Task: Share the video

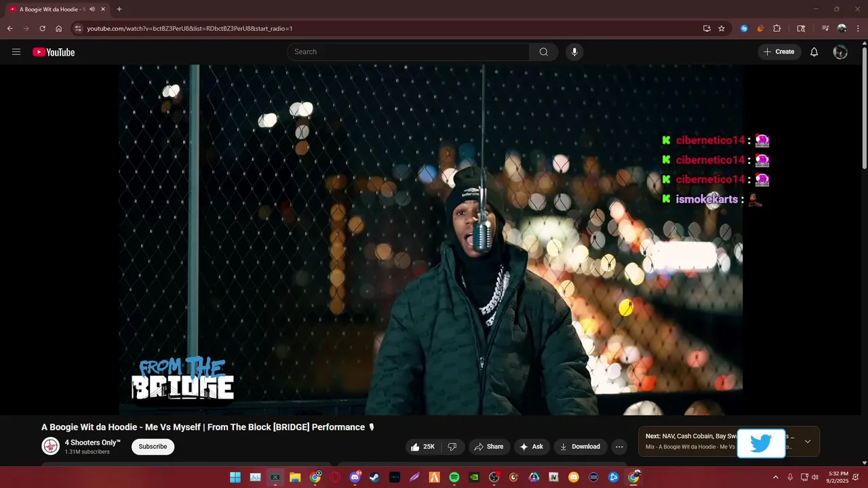Action: point(488,447)
